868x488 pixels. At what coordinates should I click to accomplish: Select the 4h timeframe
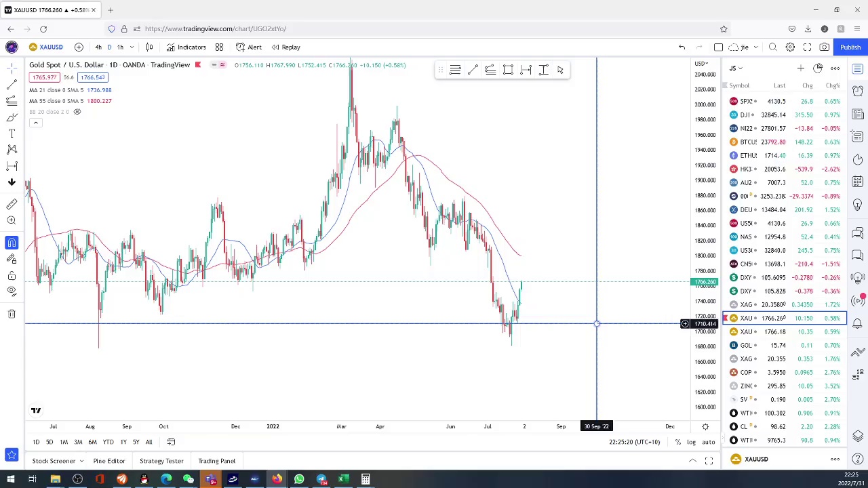pyautogui.click(x=98, y=47)
